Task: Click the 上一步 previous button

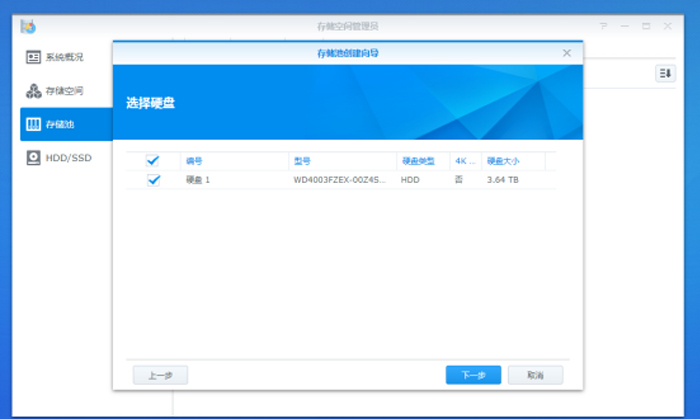Action: 160,375
